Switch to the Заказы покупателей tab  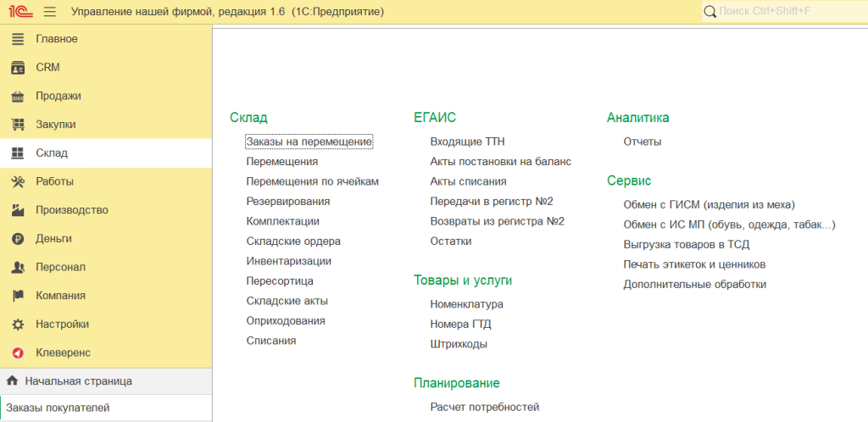click(106, 408)
